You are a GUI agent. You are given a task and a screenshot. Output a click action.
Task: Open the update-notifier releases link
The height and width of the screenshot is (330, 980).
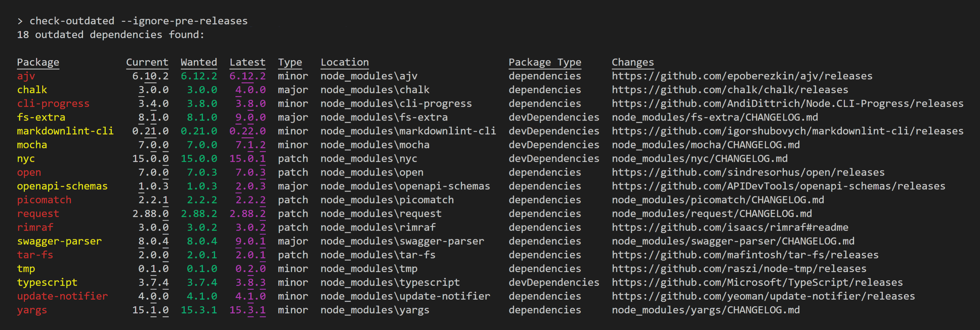coord(763,296)
